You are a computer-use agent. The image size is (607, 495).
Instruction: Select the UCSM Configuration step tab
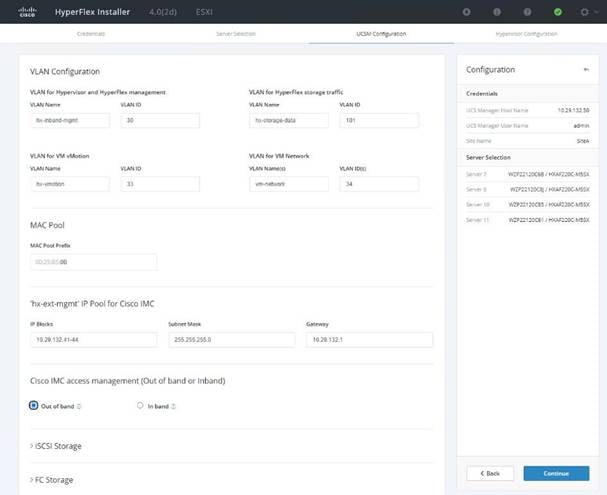[x=381, y=34]
